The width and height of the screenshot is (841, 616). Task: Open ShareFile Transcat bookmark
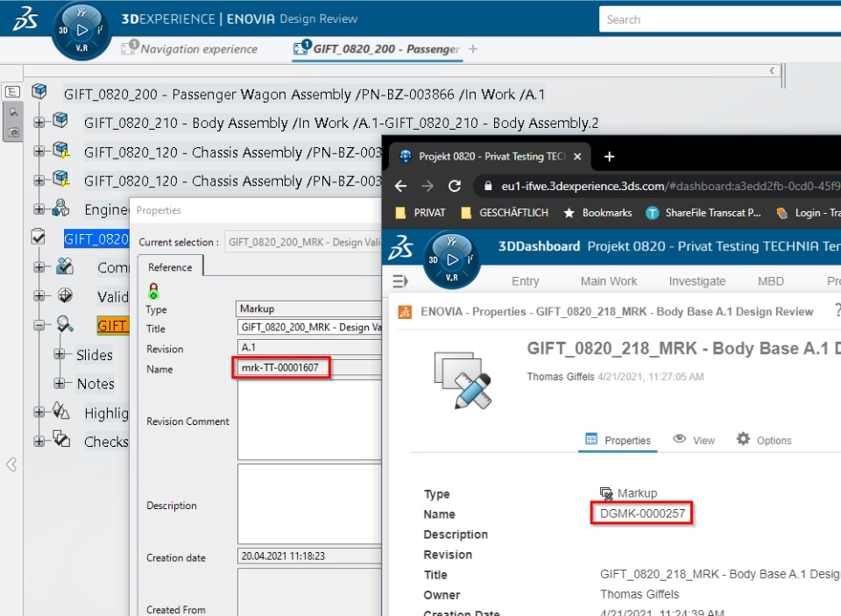[x=703, y=213]
